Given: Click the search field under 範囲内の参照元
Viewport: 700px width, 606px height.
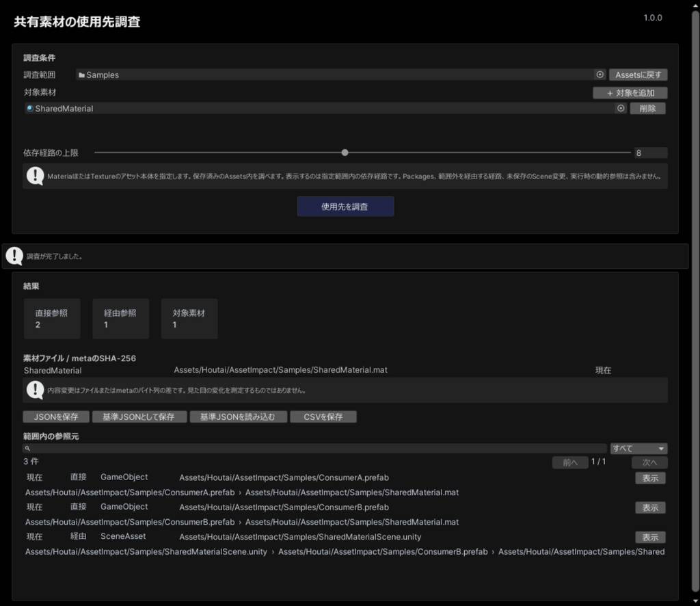Looking at the screenshot, I should point(314,449).
